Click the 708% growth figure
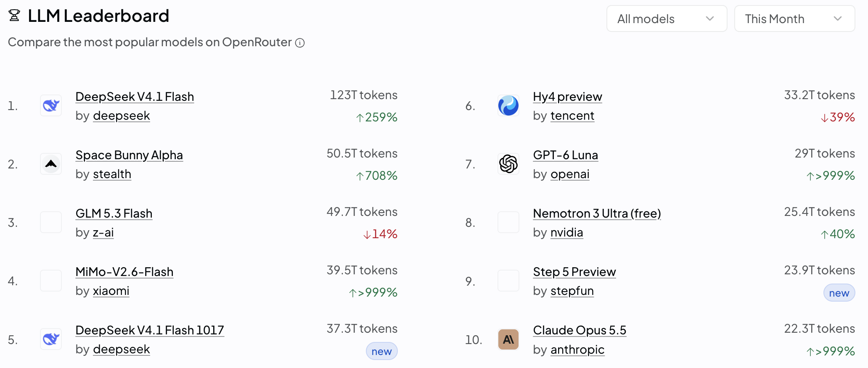868x368 pixels. point(377,176)
